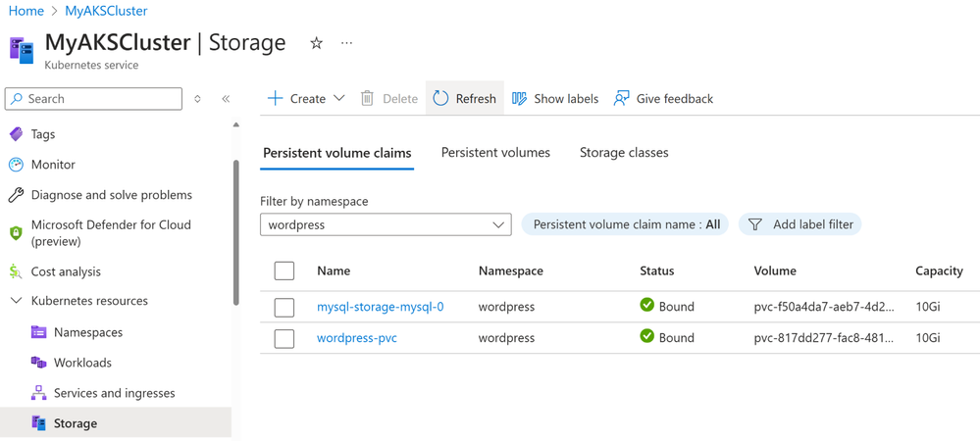Image resolution: width=980 pixels, height=441 pixels.
Task: Click the plus icon next to Create
Action: point(275,99)
